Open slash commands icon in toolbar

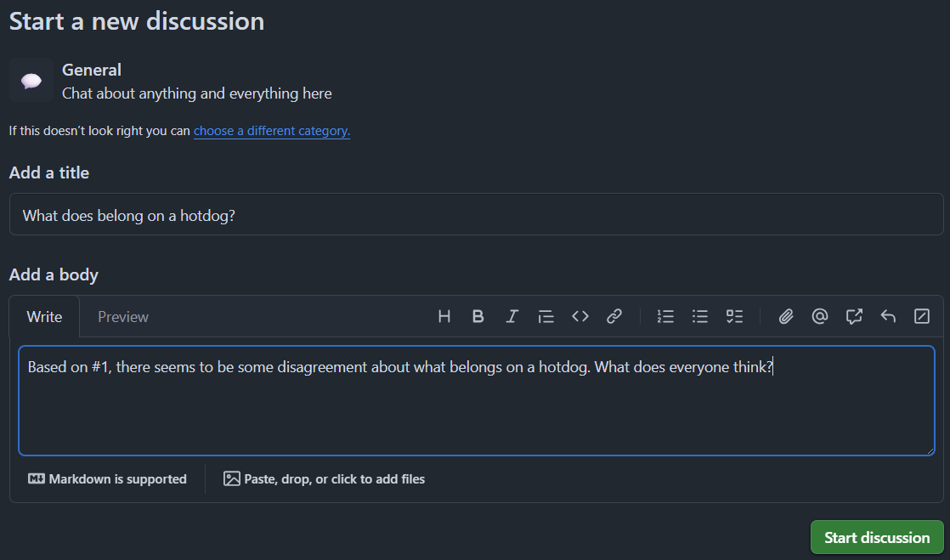click(x=921, y=316)
